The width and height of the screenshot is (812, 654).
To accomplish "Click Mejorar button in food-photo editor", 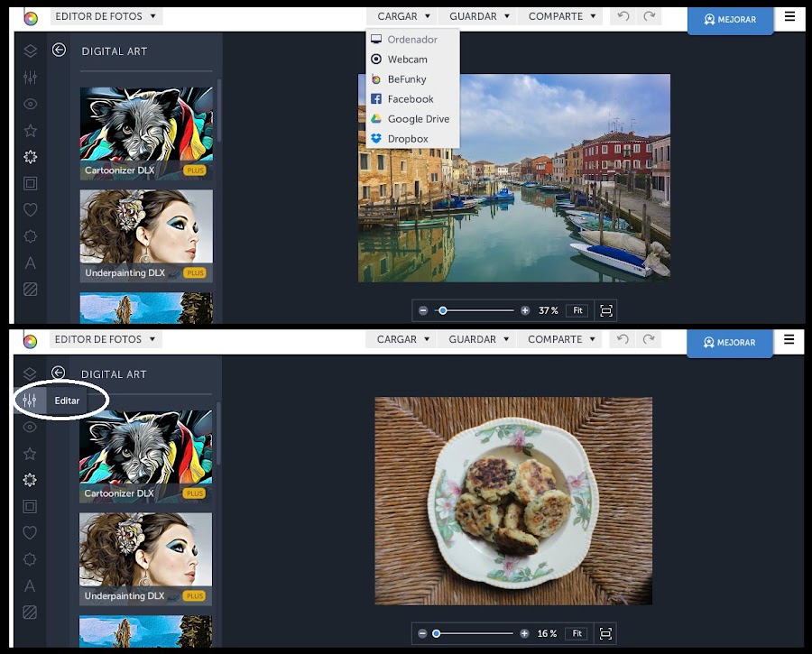I will 730,343.
